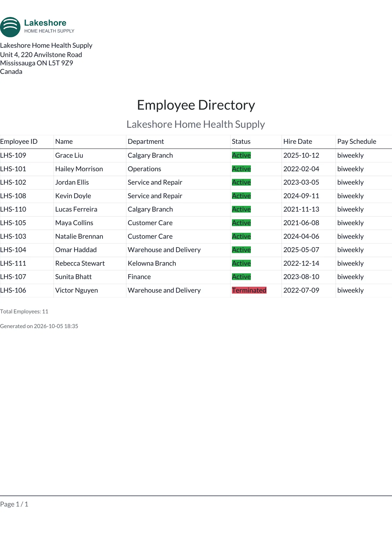Viewport: 392px width, 555px height.
Task: Click the name Hailey Morrison
Action: (x=79, y=169)
